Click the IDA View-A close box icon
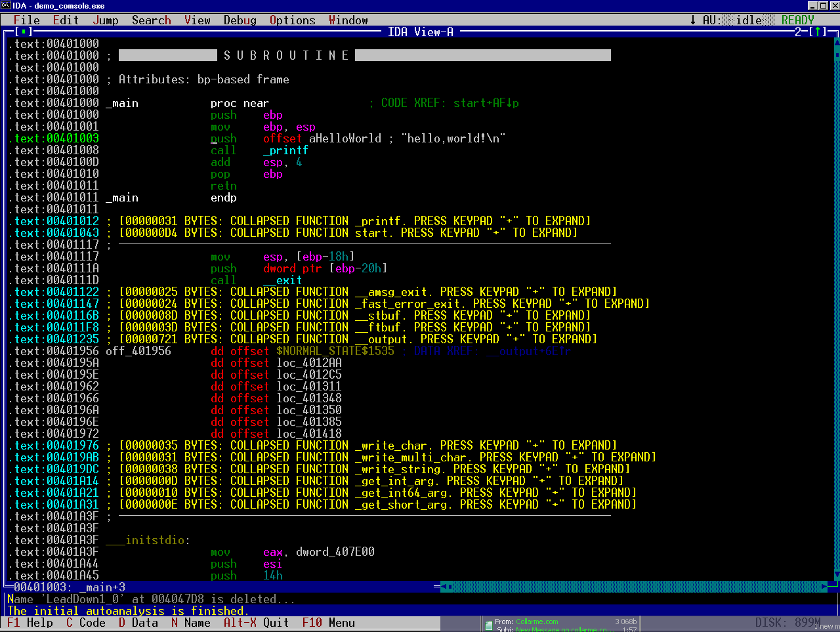 23,32
